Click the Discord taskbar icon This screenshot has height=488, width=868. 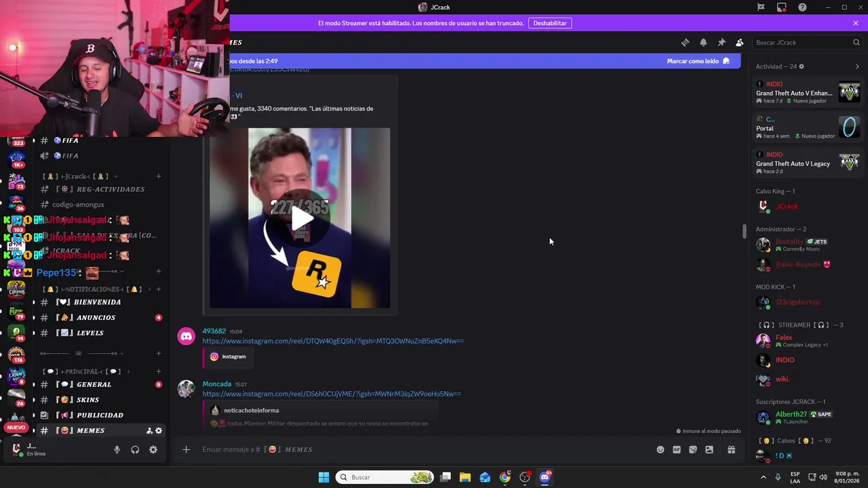pyautogui.click(x=545, y=477)
